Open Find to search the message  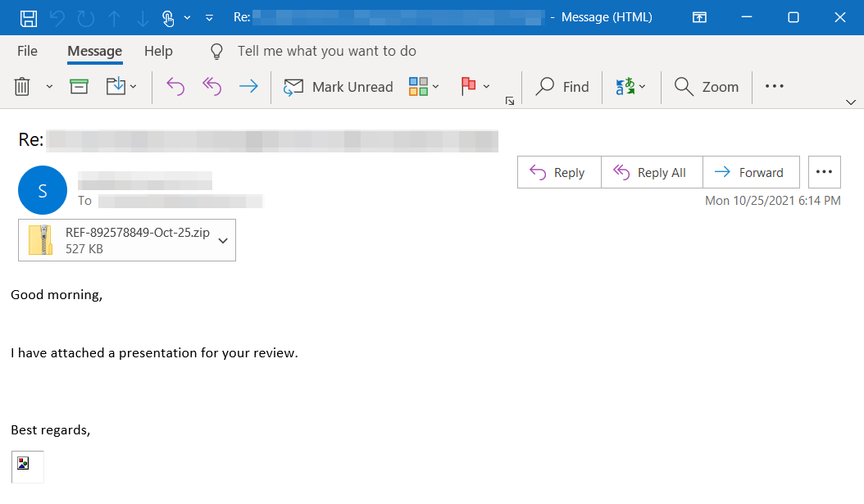pyautogui.click(x=562, y=86)
